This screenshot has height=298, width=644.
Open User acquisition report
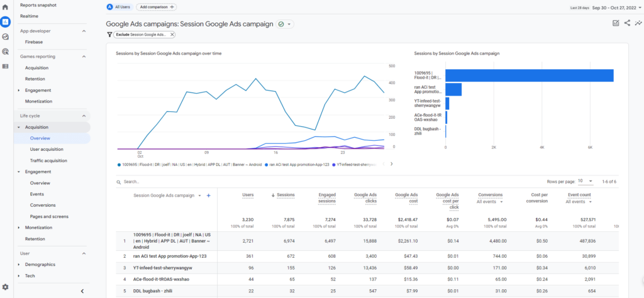pyautogui.click(x=47, y=150)
